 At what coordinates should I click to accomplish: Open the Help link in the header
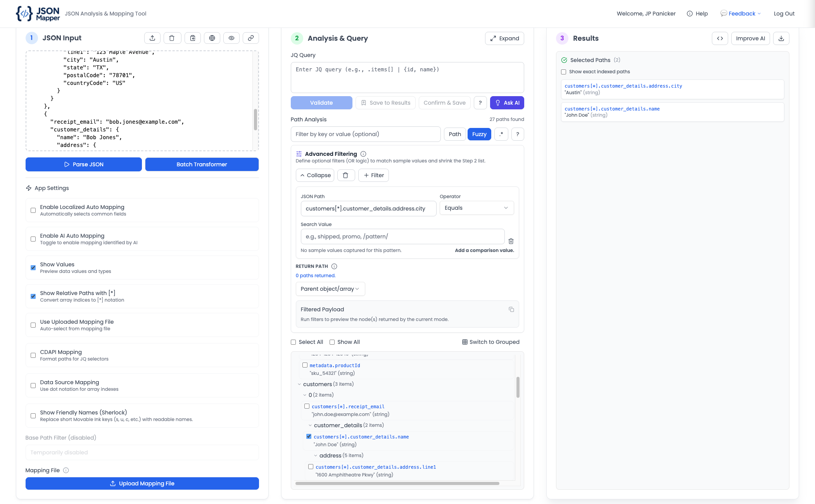(x=697, y=14)
